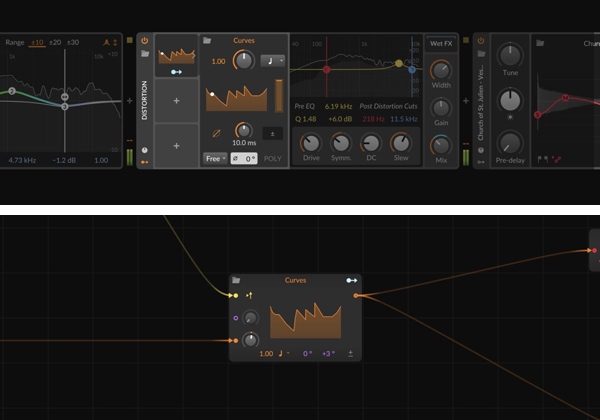Toggle the convolution reverb device power button
Screen dimensions: 600x420
click(481, 41)
